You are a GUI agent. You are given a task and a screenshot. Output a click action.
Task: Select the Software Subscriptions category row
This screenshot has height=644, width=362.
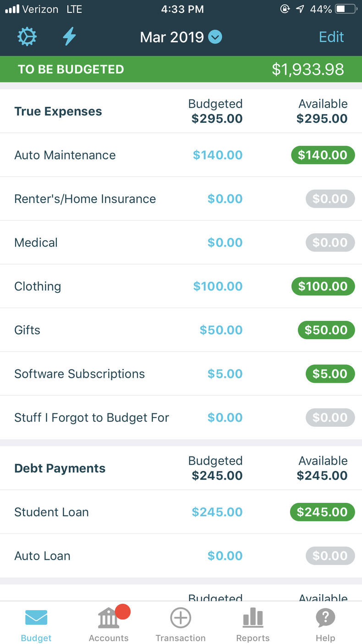tap(80, 374)
